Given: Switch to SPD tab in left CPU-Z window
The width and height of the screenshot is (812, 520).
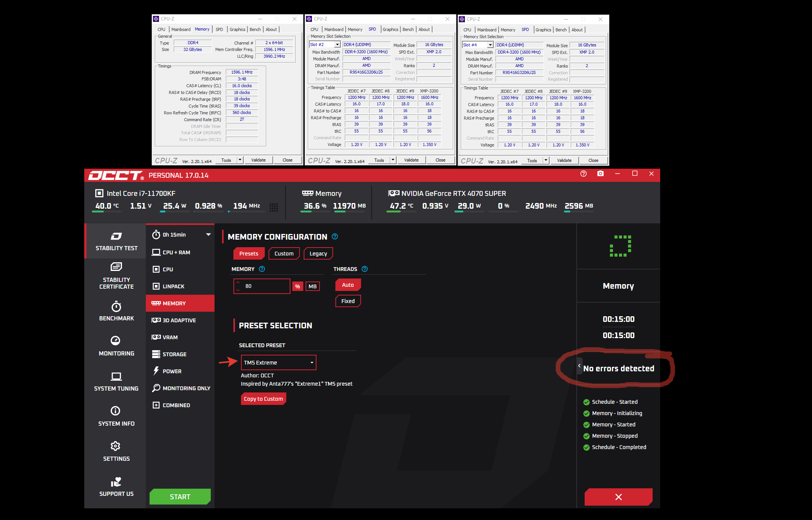Looking at the screenshot, I should (x=219, y=29).
